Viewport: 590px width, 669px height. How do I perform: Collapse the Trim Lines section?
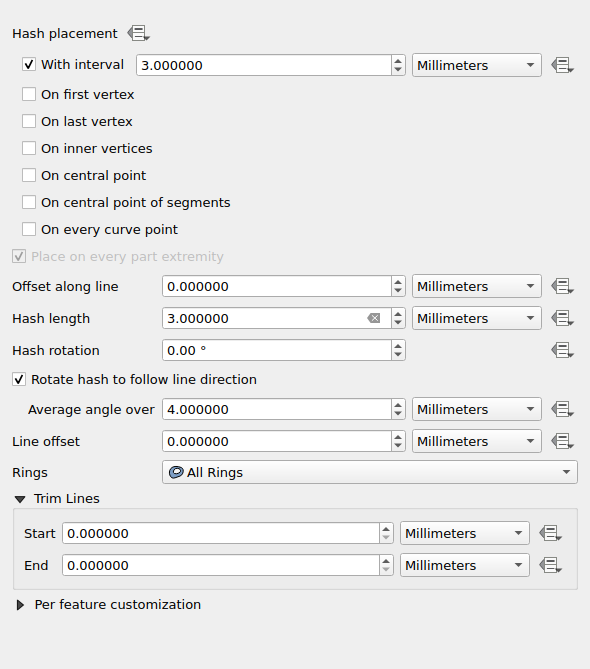(20, 499)
